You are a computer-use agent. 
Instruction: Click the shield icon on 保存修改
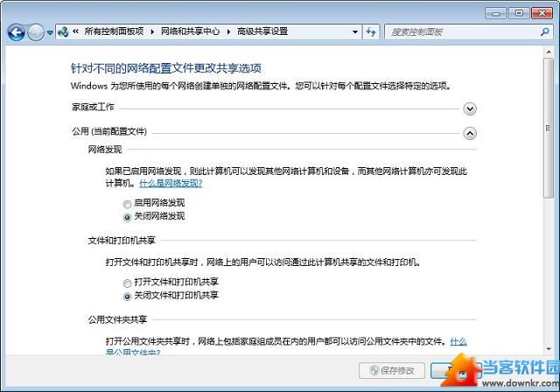click(x=374, y=371)
